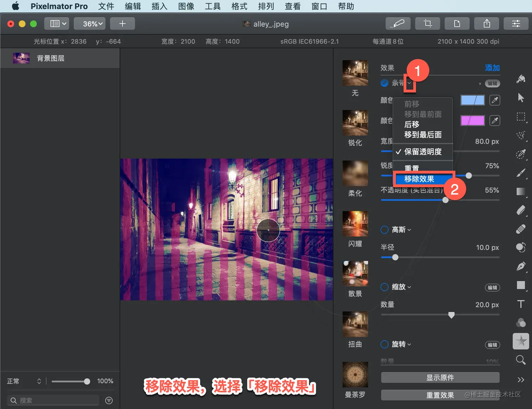Open the sidebar view dropdown
The height and width of the screenshot is (409, 532).
point(57,24)
